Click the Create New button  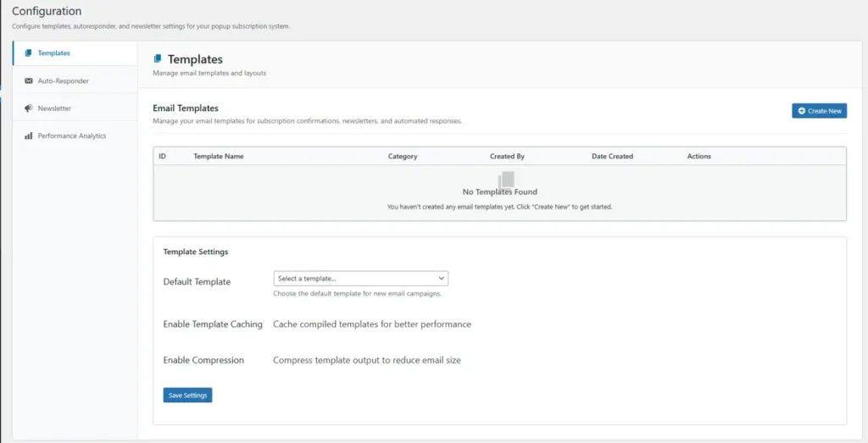pyautogui.click(x=820, y=111)
